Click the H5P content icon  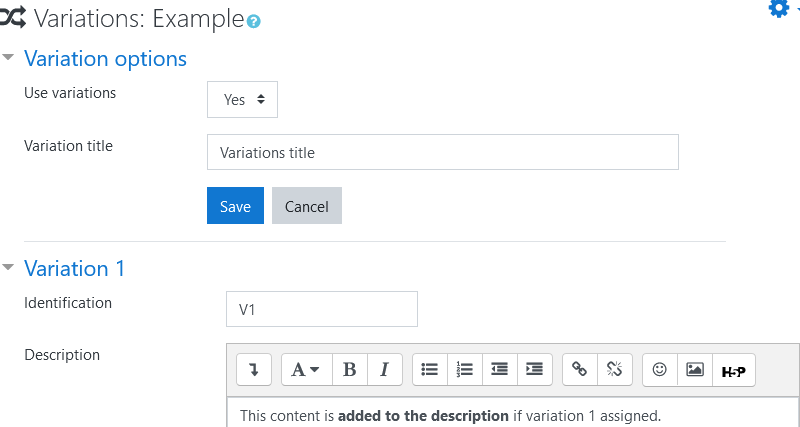click(733, 370)
